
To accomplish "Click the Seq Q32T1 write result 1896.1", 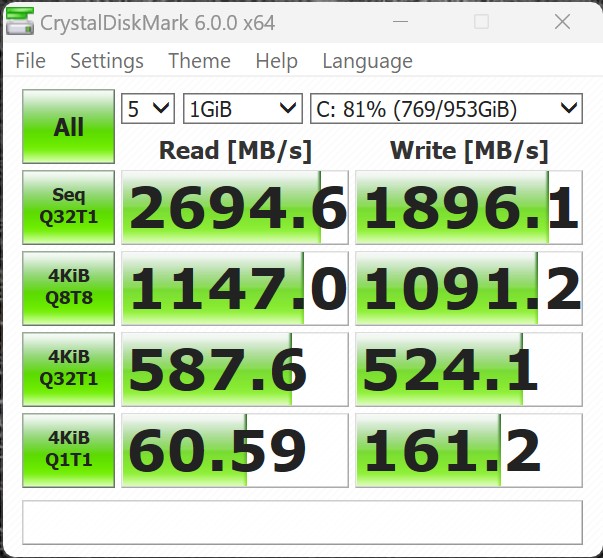I will tap(468, 208).
